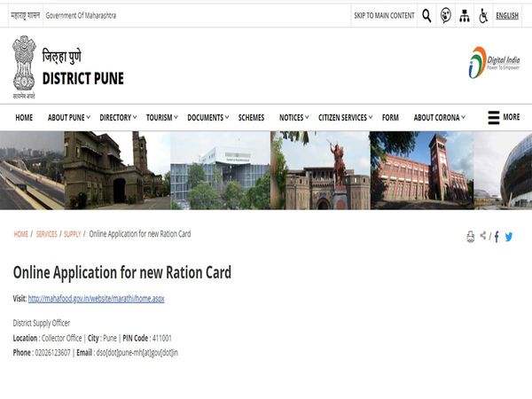This screenshot has width=532, height=399.
Task: Open the SCHEMES menu item
Action: coord(251,117)
